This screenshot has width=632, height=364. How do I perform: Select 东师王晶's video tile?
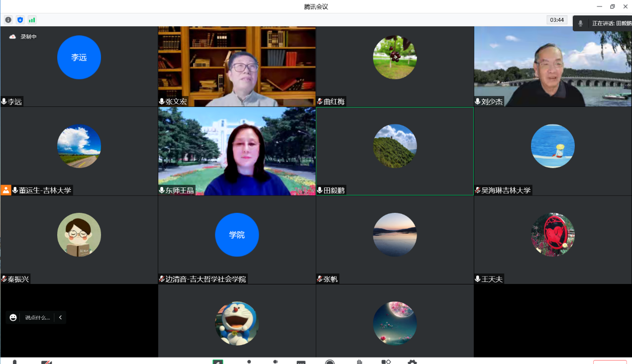click(237, 151)
